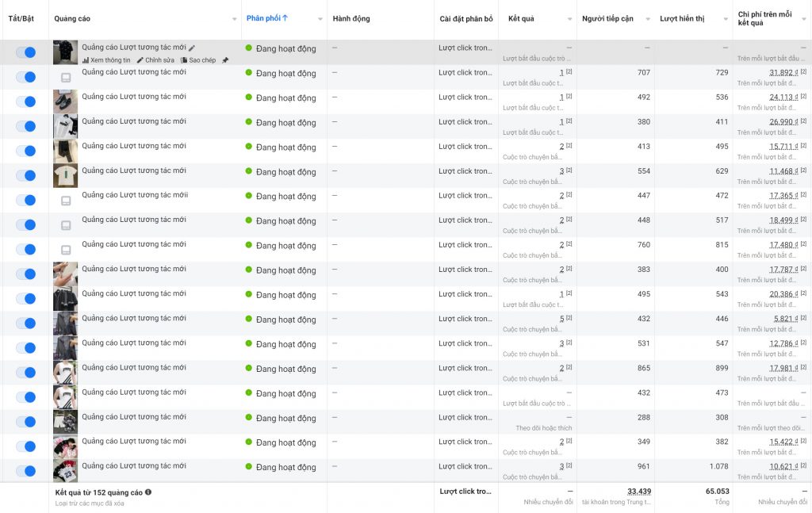812x513 pixels.
Task: Click the placeholder image icon in the 447 reach row
Action: pos(66,201)
